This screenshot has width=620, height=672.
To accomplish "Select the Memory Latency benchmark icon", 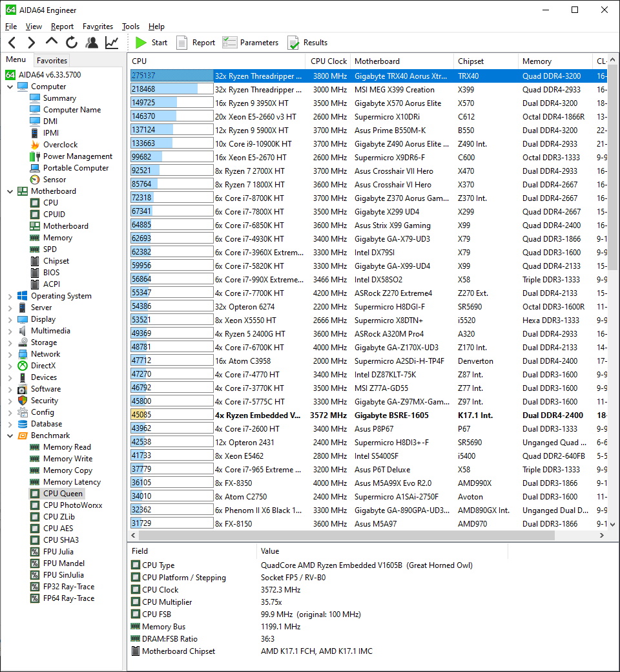I will 35,482.
